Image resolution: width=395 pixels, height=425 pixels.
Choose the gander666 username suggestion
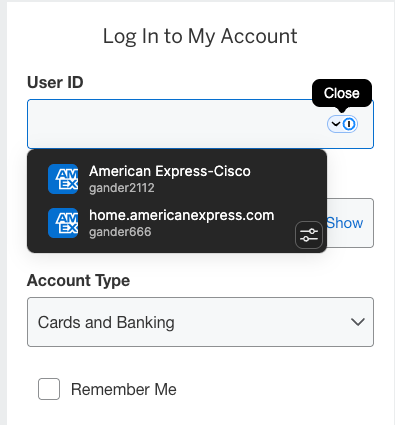(x=120, y=232)
